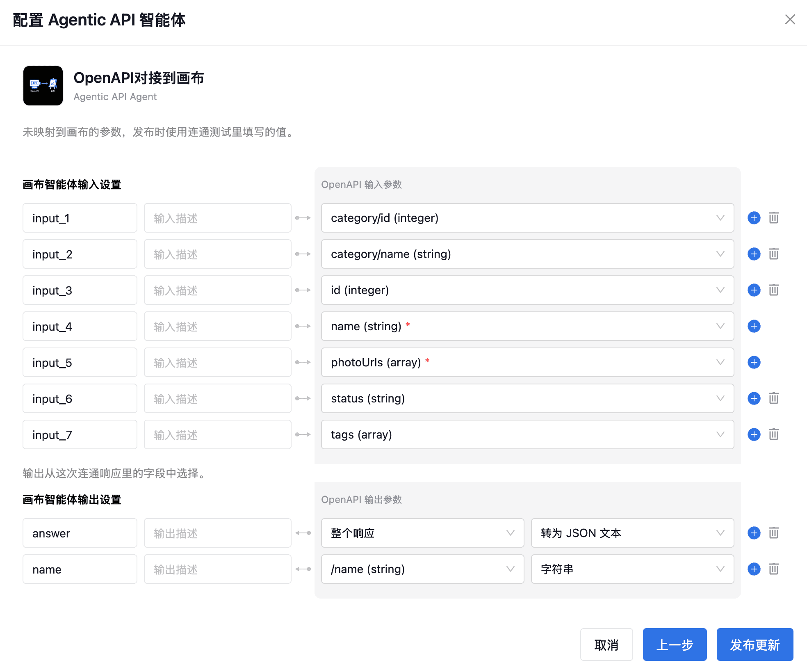Open the status (string) dropdown

pyautogui.click(x=527, y=398)
